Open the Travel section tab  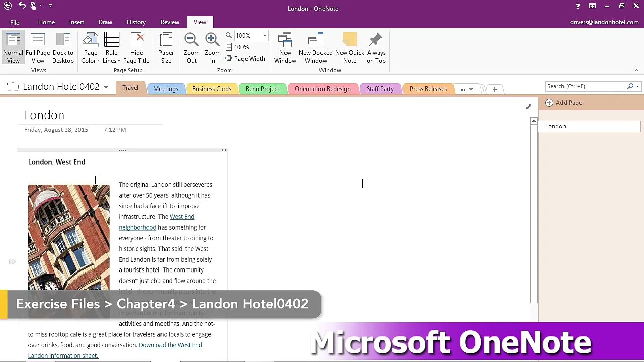pyautogui.click(x=130, y=88)
